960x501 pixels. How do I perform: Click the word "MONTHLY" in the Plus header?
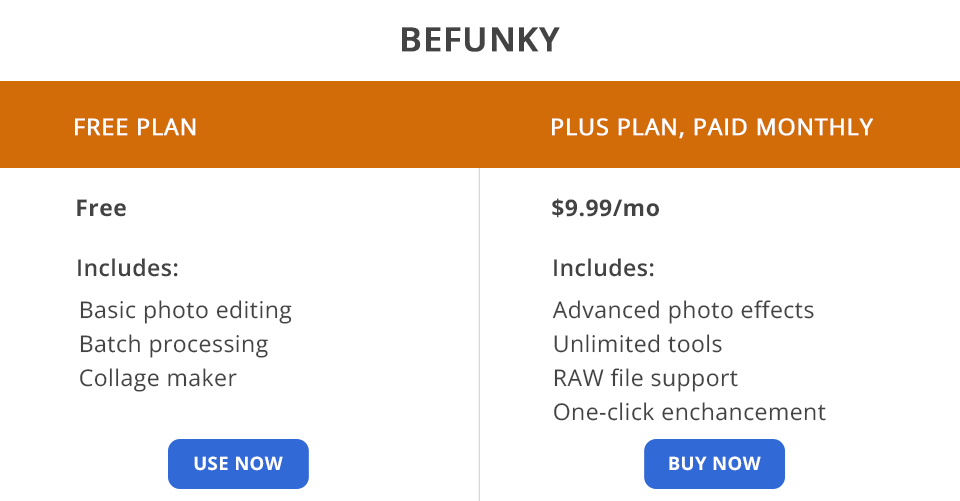pos(815,127)
